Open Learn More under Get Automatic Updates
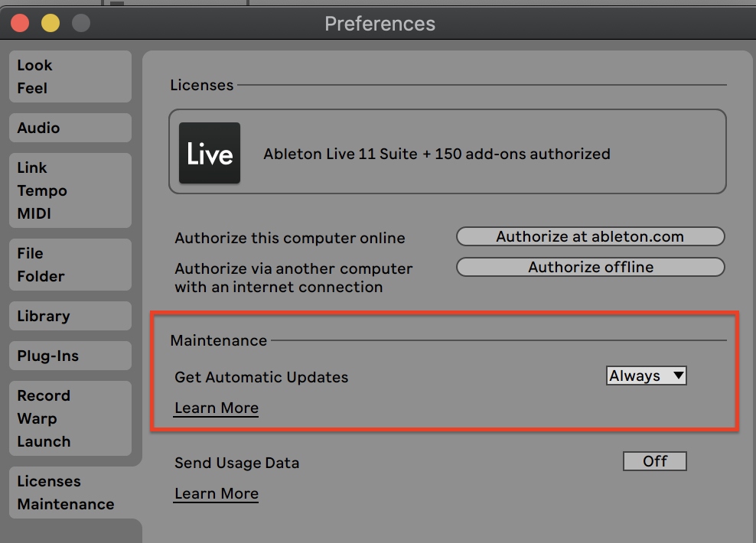The image size is (756, 543). click(217, 408)
